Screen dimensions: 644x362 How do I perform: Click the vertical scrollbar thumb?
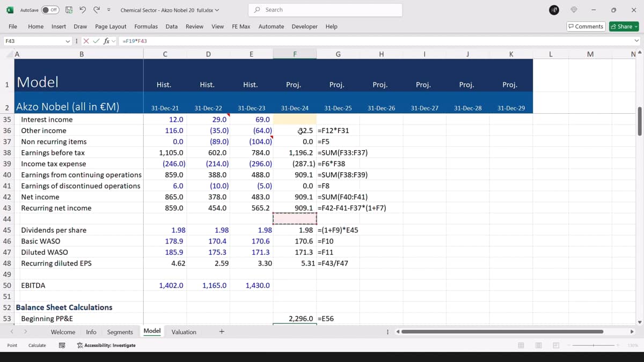pos(639,121)
